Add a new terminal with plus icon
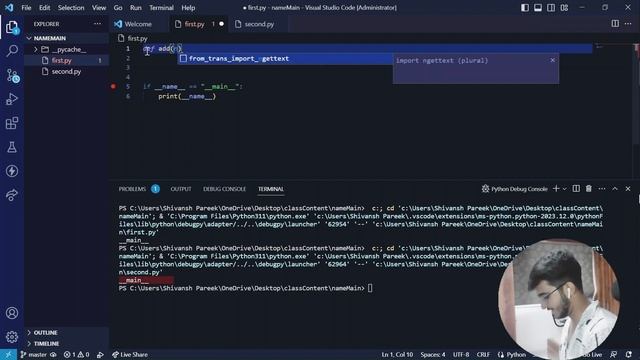The width and height of the screenshot is (640, 360). point(556,189)
